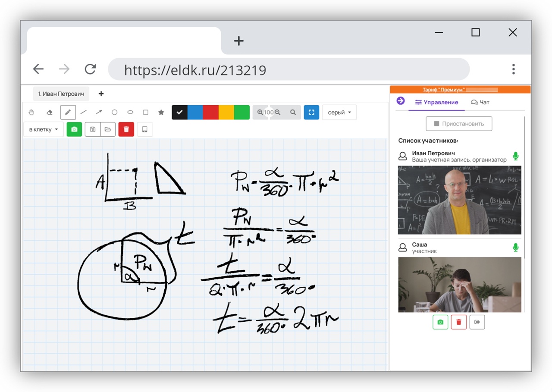Take board snapshot with green camera button
This screenshot has width=552, height=392.
74,129
